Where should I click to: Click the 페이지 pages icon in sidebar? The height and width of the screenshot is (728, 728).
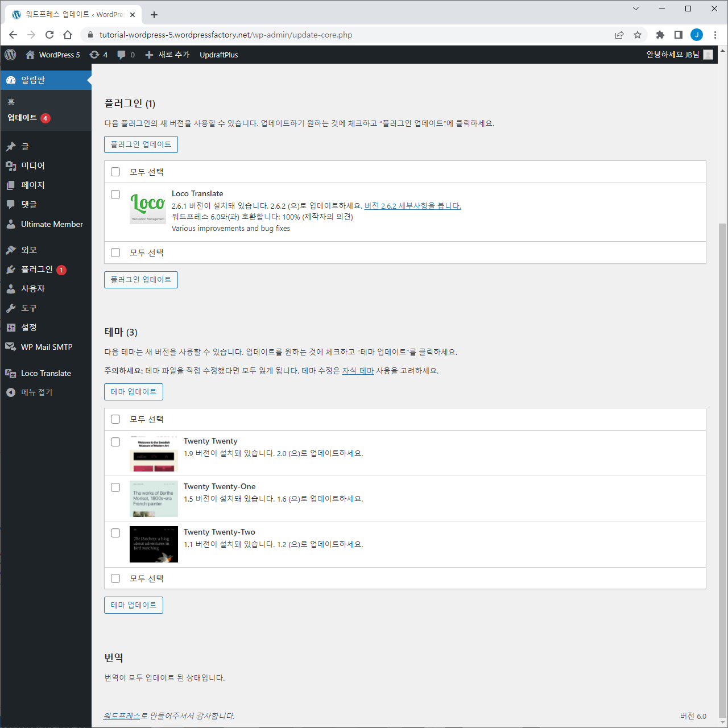(11, 185)
